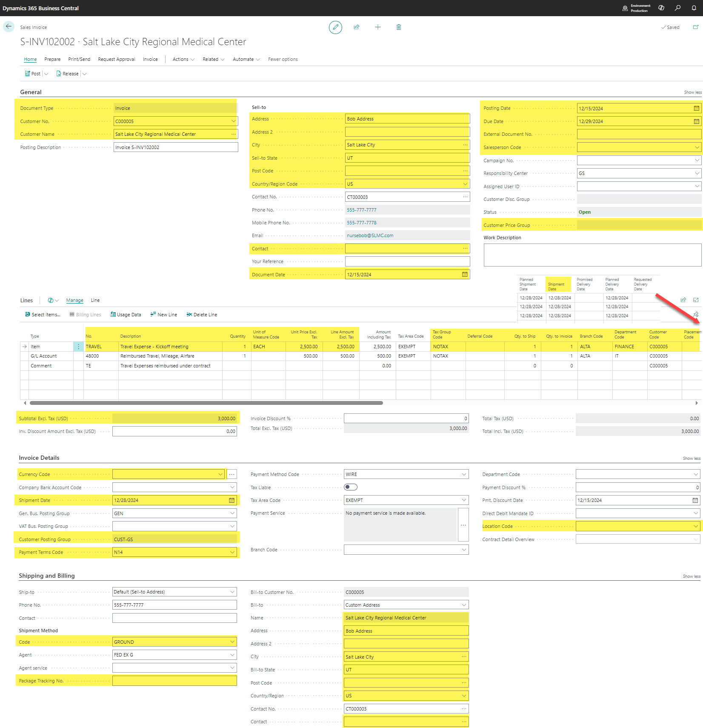Open the Print/Send tab

[x=79, y=59]
